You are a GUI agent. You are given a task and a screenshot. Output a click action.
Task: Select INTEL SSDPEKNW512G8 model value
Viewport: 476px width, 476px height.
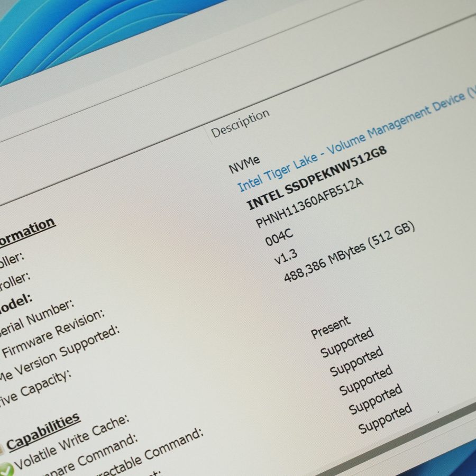317,178
